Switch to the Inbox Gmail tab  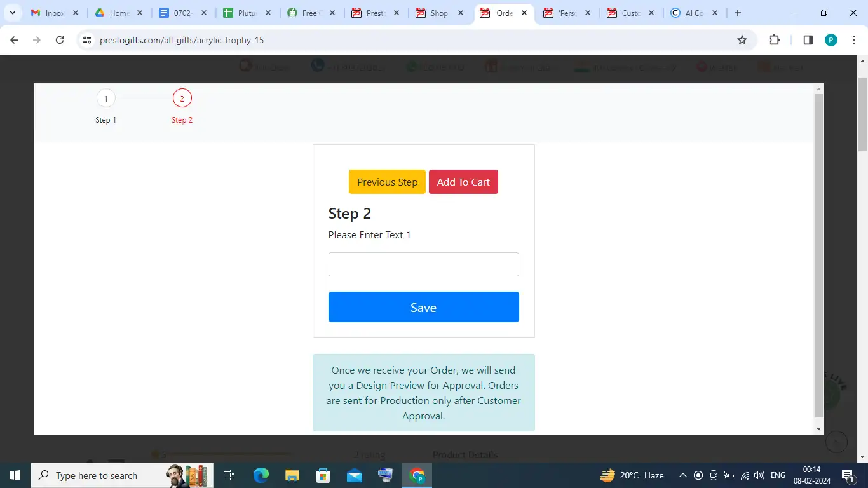[x=55, y=13]
